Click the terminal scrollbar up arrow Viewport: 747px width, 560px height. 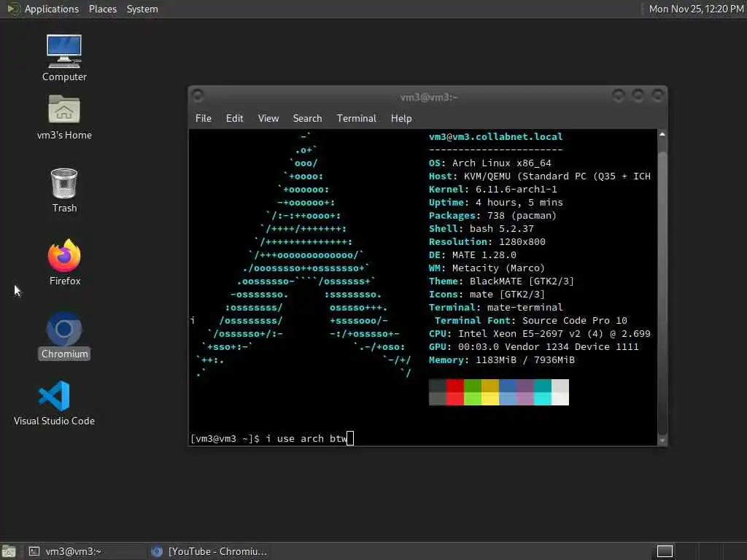tap(662, 135)
